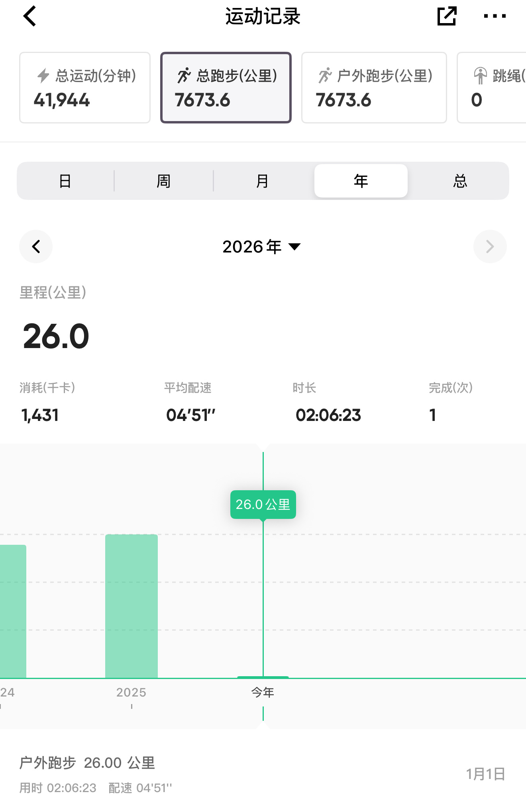Click the 平均配速 value 04'51''
Screen dimensions: 526x812
tap(190, 415)
